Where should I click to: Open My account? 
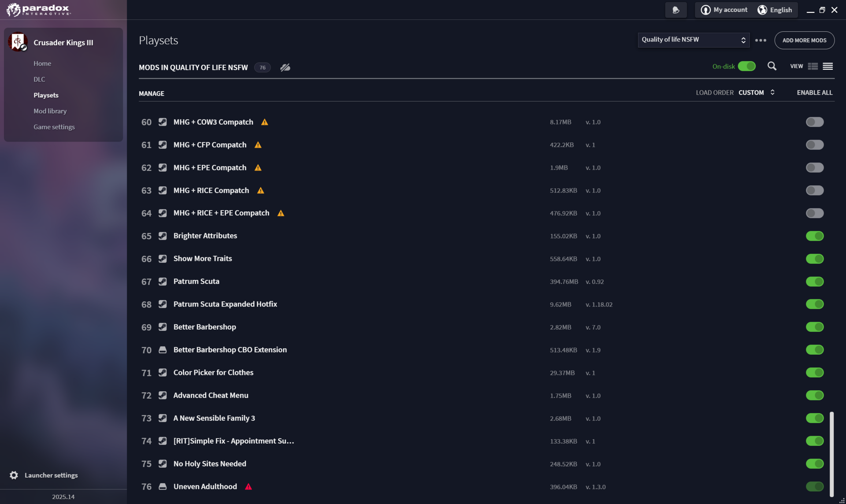724,10
